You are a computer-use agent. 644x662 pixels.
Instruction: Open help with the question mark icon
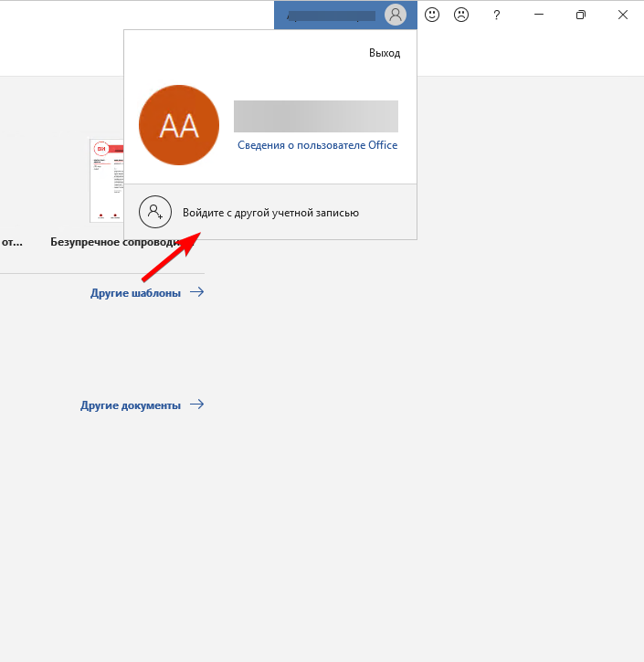(496, 15)
